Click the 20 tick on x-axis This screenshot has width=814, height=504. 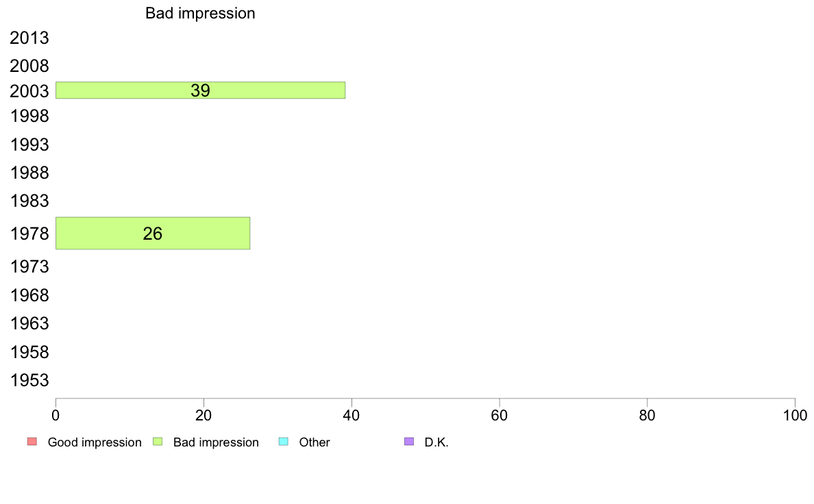pos(203,415)
